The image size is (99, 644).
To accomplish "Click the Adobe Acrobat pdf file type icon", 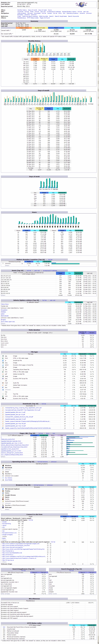I will (x=3, y=374).
